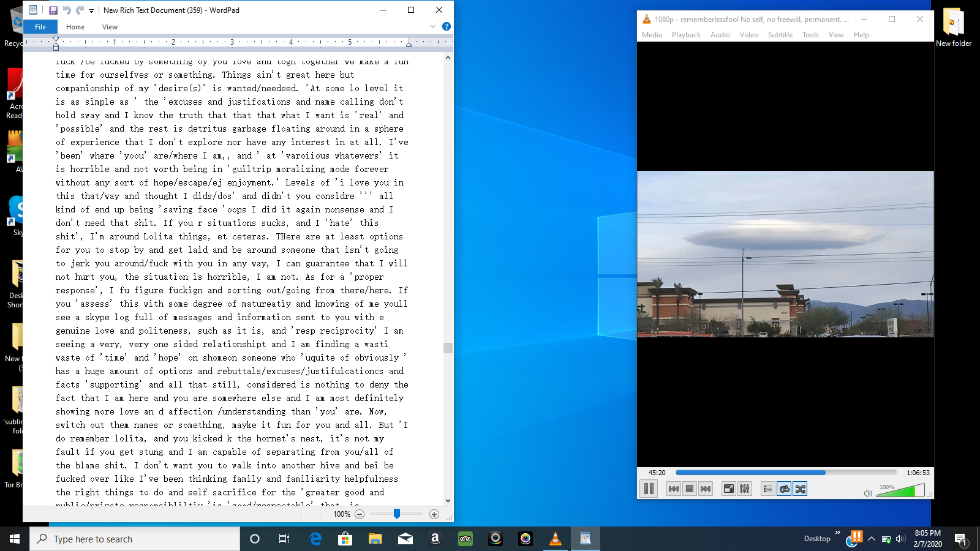Redo the action in WordPad

pyautogui.click(x=80, y=10)
